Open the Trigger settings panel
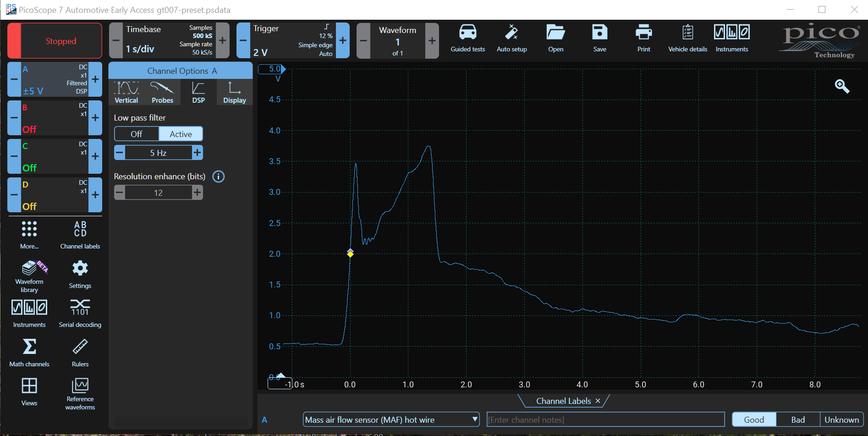 click(293, 40)
